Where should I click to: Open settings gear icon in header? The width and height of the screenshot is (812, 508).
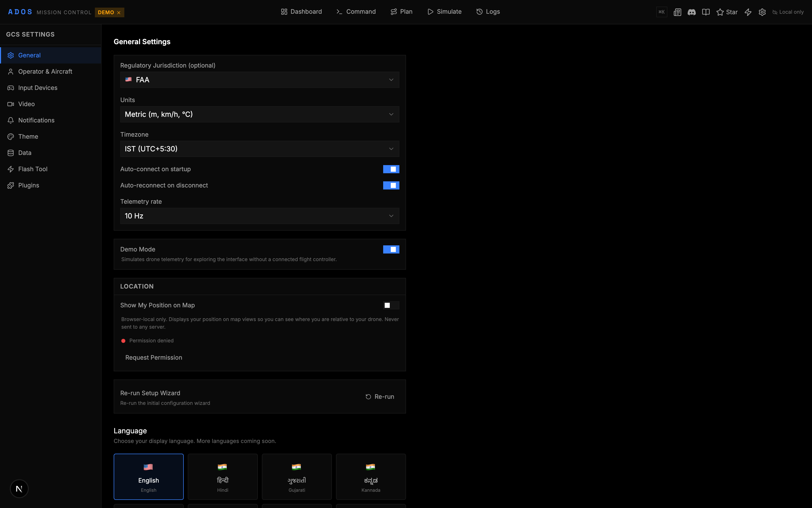coord(762,12)
